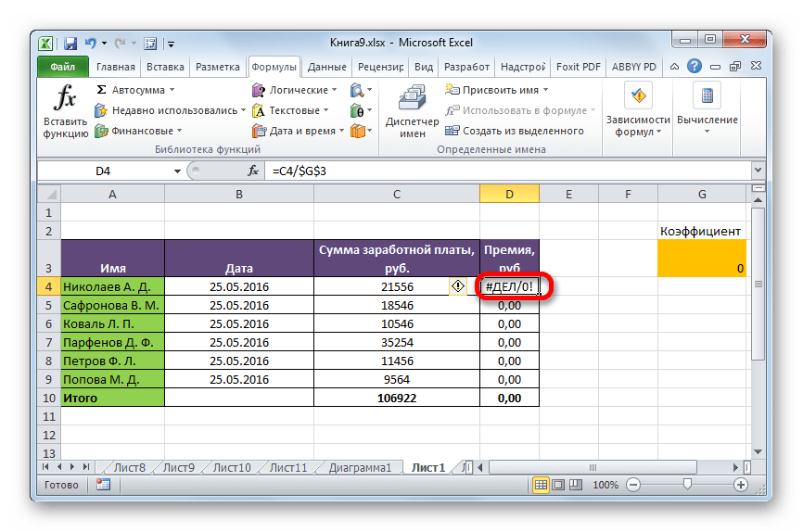Open the Вычисление dropdown
This screenshot has height=532, width=803.
click(x=707, y=109)
